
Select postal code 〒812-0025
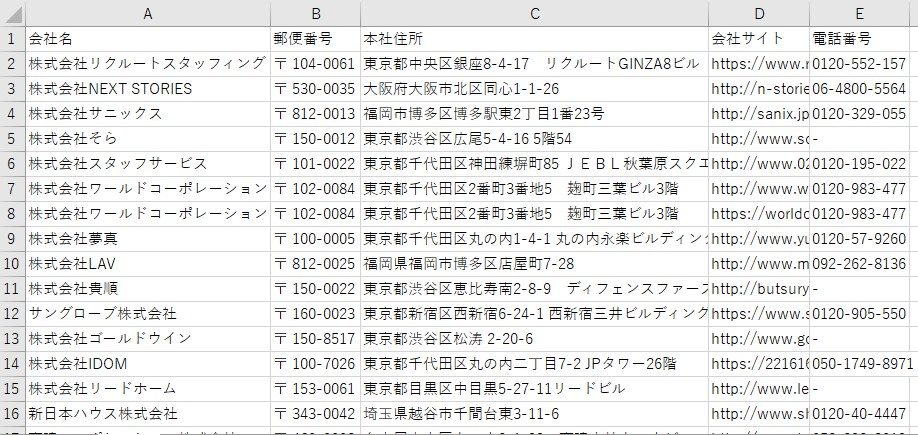pyautogui.click(x=316, y=264)
